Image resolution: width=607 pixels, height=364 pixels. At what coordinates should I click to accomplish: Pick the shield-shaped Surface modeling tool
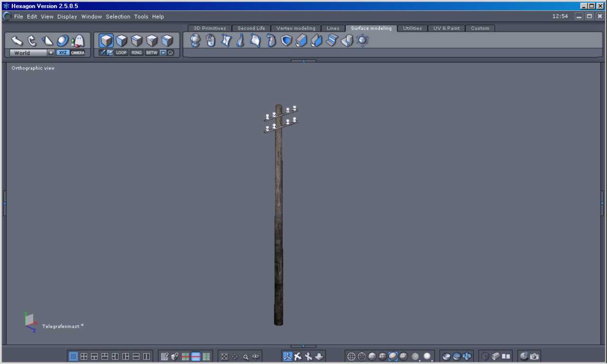pyautogui.click(x=286, y=41)
